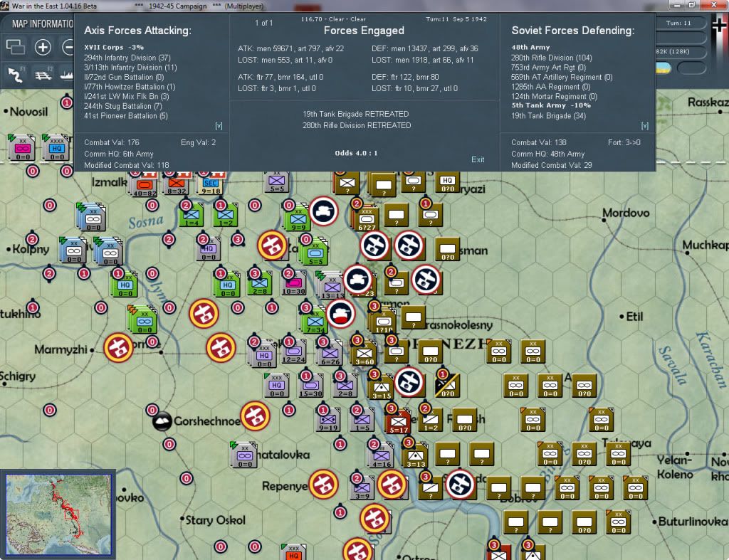Select the green 9=9 infantry counter
Screen dimensions: 729x560
[298, 219]
